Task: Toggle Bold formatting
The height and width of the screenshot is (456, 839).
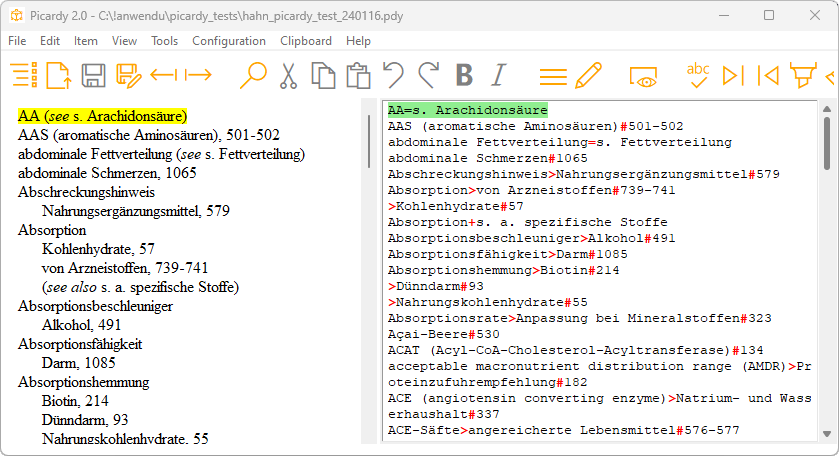Action: tap(463, 75)
